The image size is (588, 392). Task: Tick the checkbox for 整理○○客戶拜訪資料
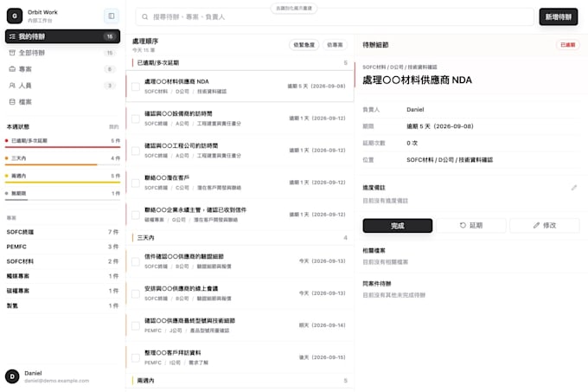[136, 358]
